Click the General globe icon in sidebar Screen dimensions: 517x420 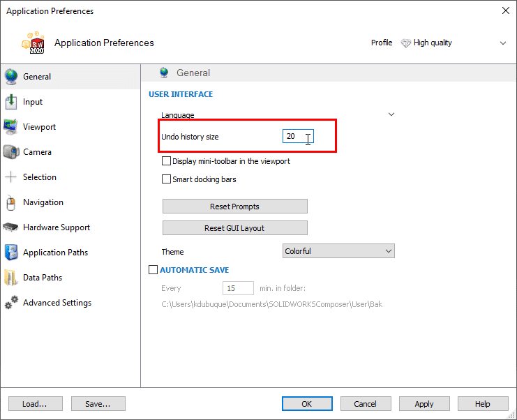11,77
